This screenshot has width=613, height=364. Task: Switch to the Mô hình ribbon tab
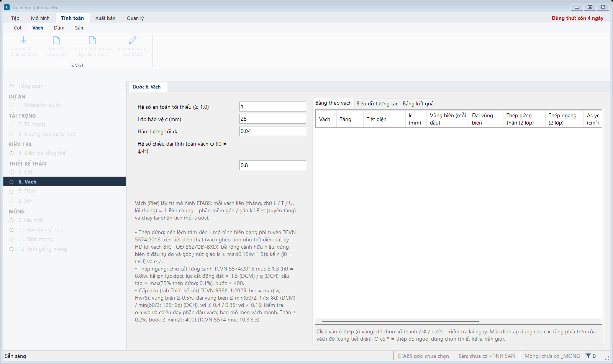point(40,18)
